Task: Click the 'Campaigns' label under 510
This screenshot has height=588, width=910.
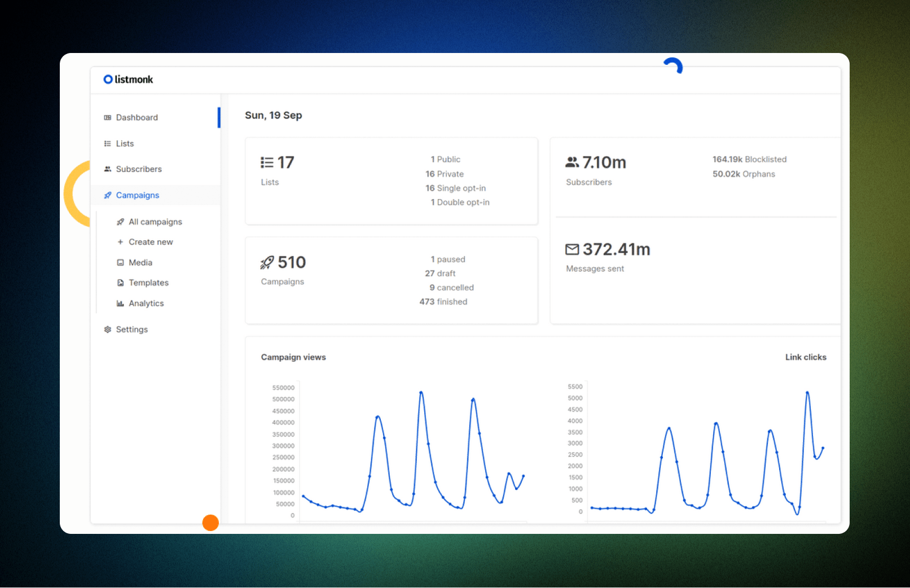Action: point(283,282)
